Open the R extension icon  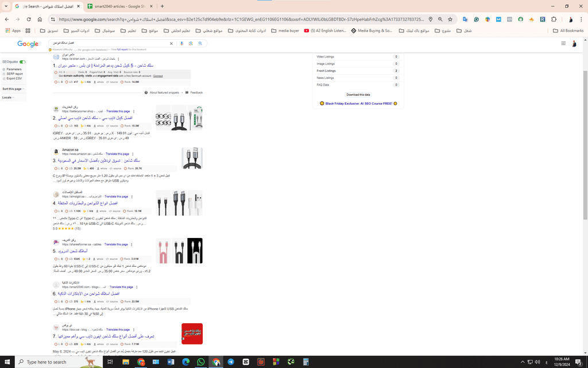point(543,19)
